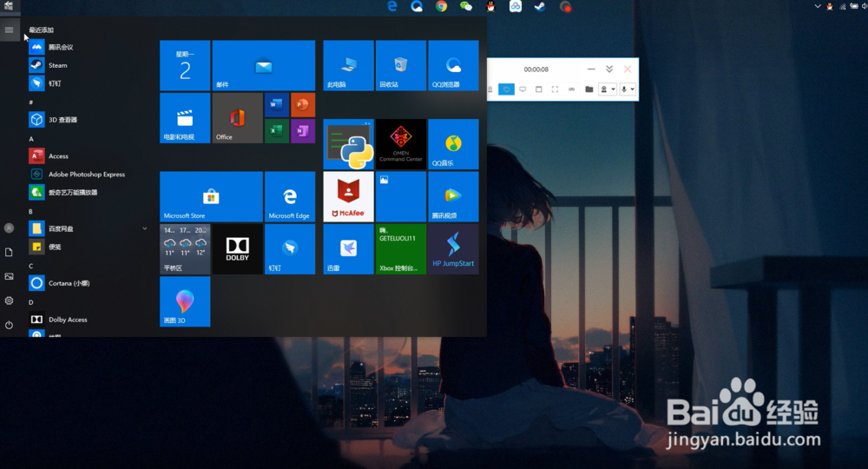Open the Power options button

pos(9,325)
